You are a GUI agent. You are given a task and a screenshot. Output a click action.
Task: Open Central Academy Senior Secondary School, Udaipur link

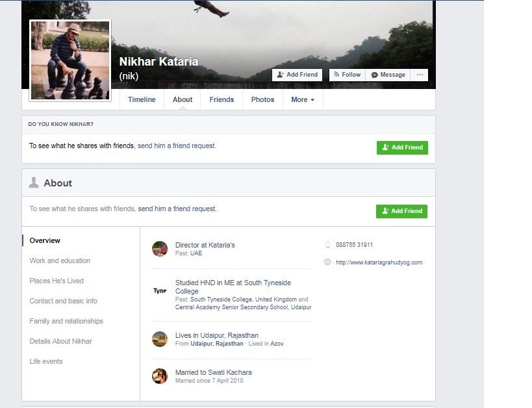point(244,307)
